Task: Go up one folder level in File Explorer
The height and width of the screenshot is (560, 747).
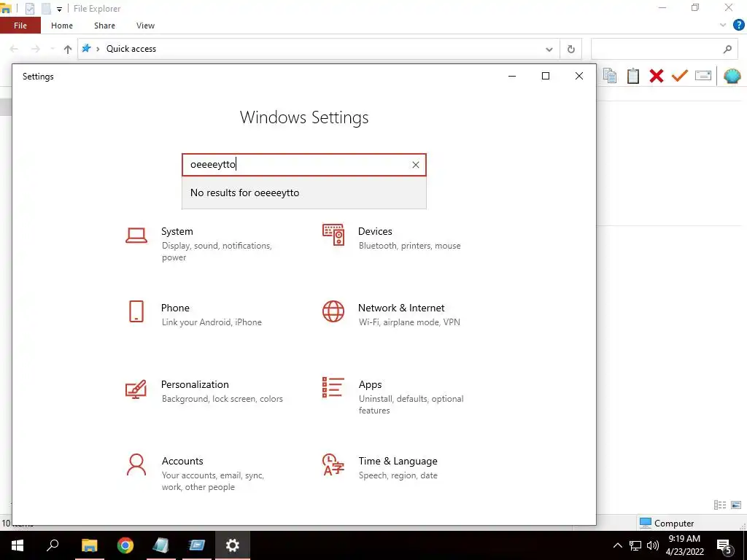Action: pyautogui.click(x=68, y=49)
